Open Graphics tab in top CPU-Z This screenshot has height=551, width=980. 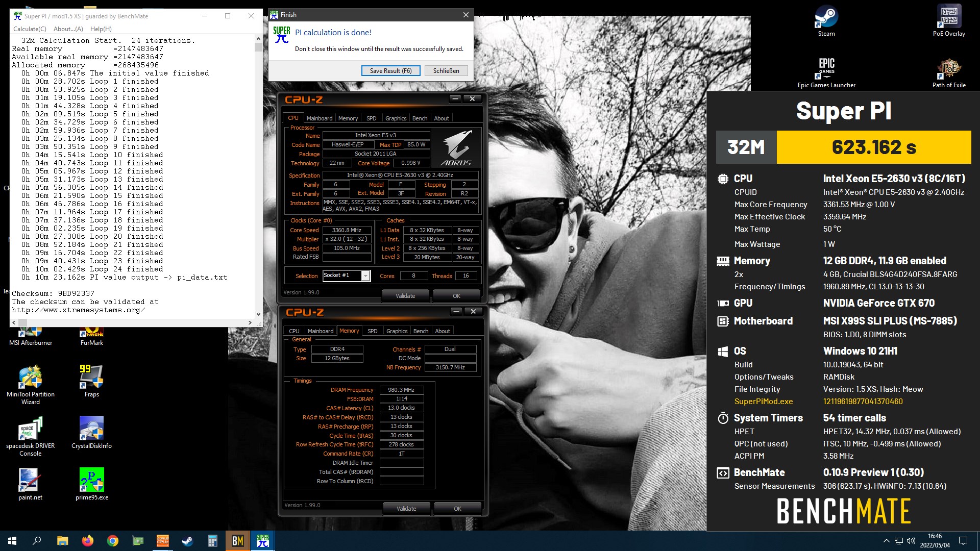click(x=396, y=118)
